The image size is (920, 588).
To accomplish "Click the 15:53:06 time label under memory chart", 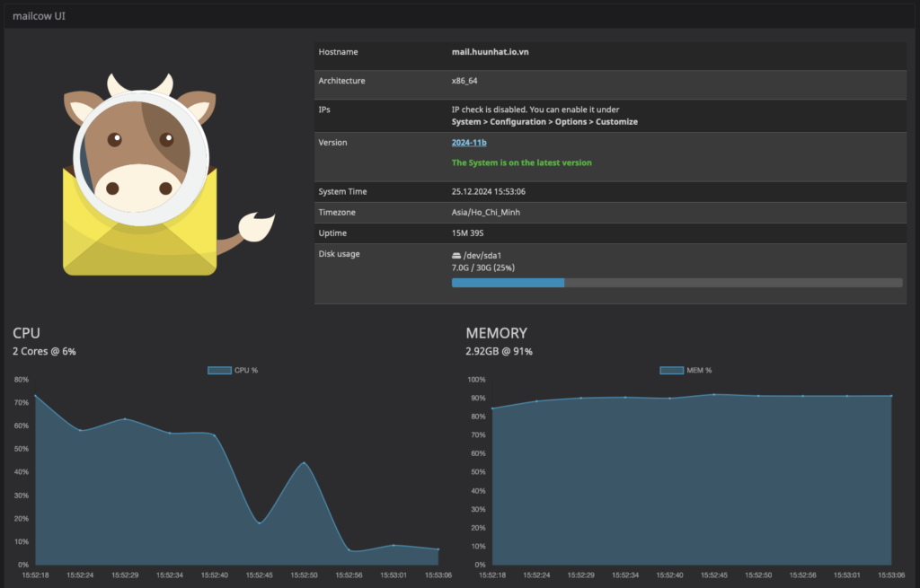I will coord(891,575).
